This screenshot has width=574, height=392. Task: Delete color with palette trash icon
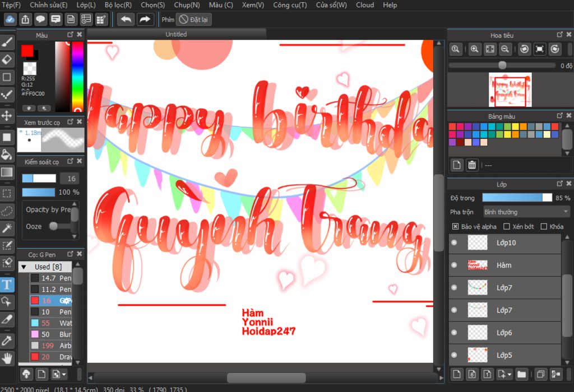pos(472,165)
